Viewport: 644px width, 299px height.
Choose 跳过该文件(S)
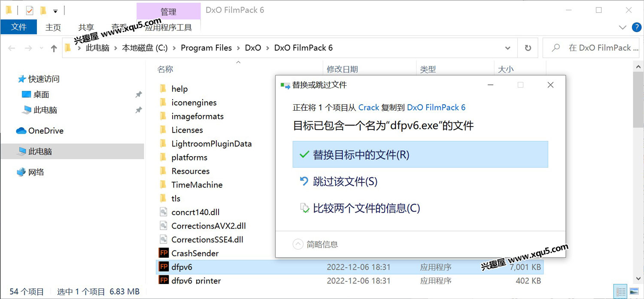[420, 181]
